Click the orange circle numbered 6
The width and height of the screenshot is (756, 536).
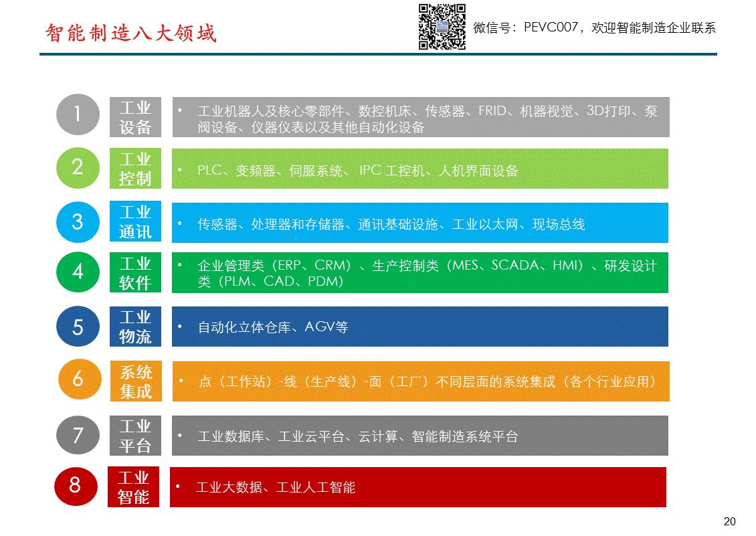coord(78,379)
